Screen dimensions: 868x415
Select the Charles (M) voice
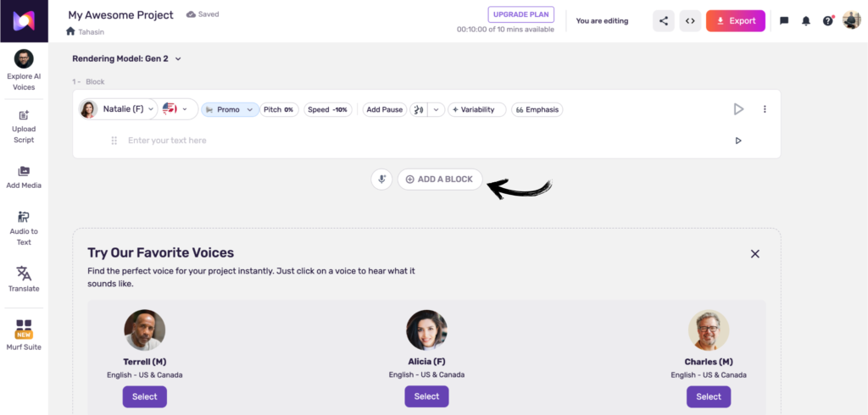pos(709,396)
